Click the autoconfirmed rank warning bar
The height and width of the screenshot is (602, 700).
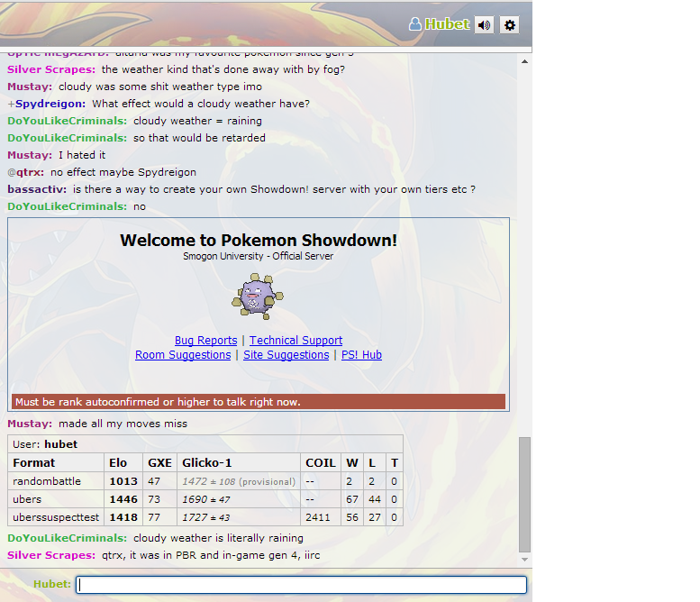coord(259,401)
